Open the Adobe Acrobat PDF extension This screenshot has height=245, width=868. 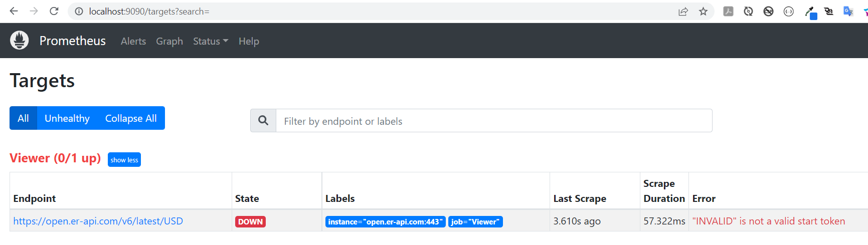(x=728, y=12)
